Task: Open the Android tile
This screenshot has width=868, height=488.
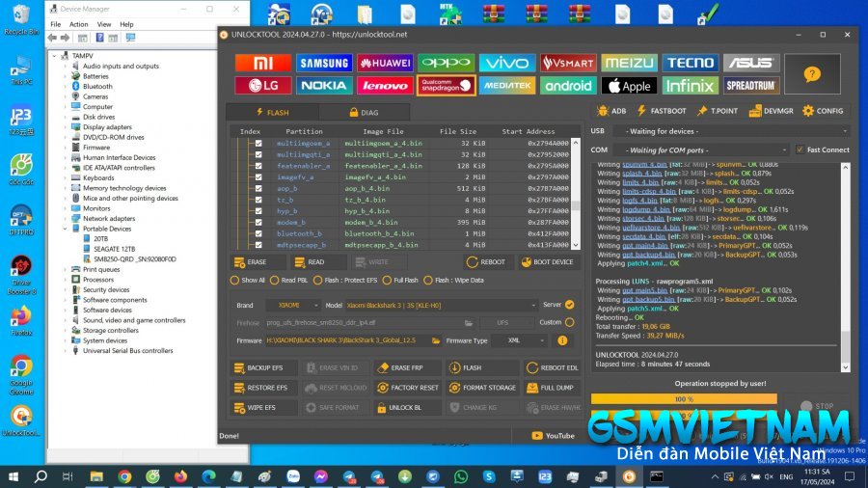Action: click(x=568, y=86)
